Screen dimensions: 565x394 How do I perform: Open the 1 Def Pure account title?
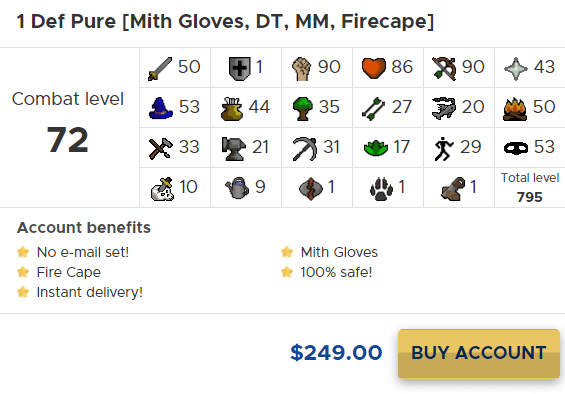click(x=226, y=22)
